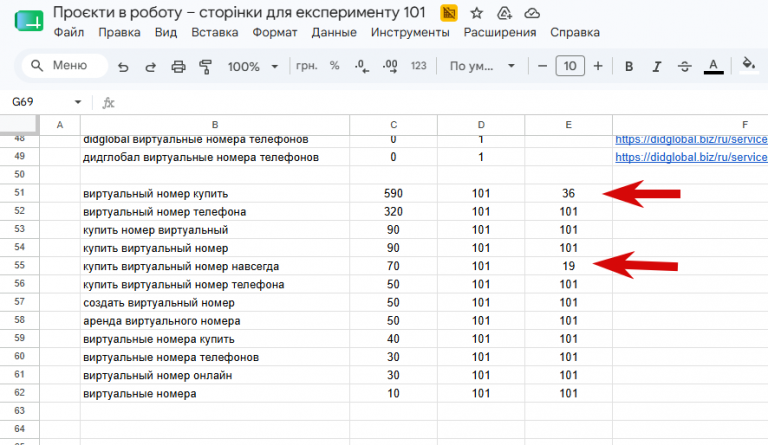Image resolution: width=768 pixels, height=445 pixels.
Task: Select cell with value 19 in column E
Action: point(568,266)
